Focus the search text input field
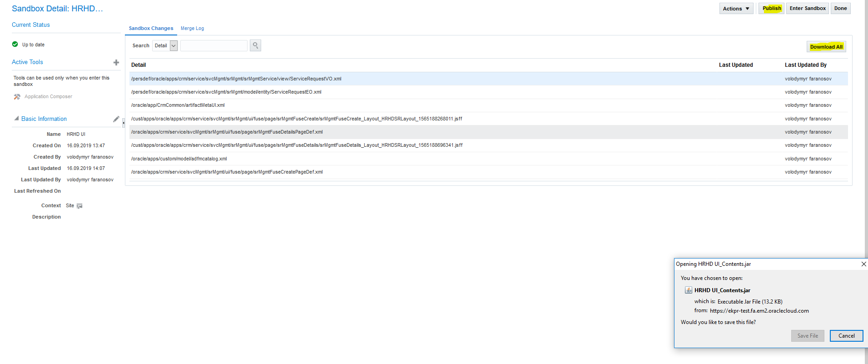The image size is (868, 364). pos(213,45)
